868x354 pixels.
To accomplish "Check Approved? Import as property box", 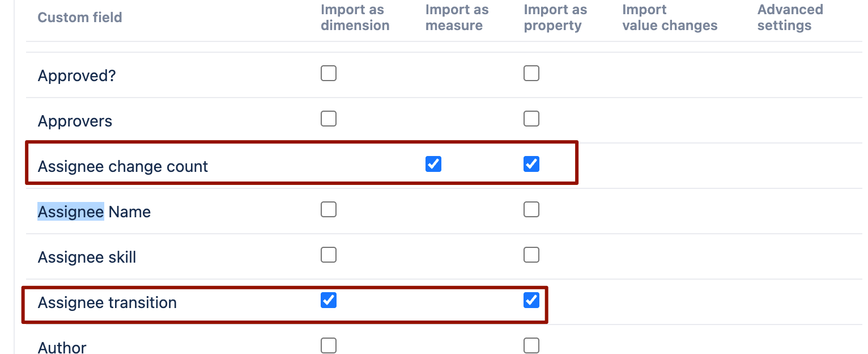I will click(531, 73).
